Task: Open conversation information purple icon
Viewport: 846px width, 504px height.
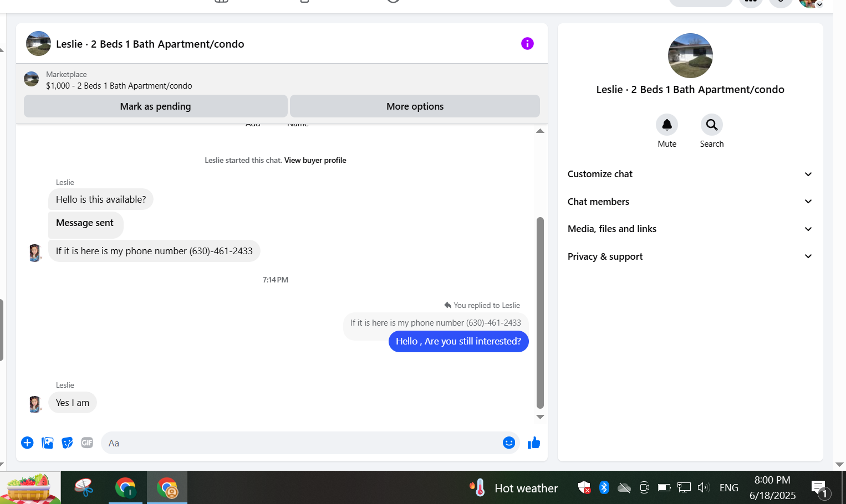Action: click(527, 43)
